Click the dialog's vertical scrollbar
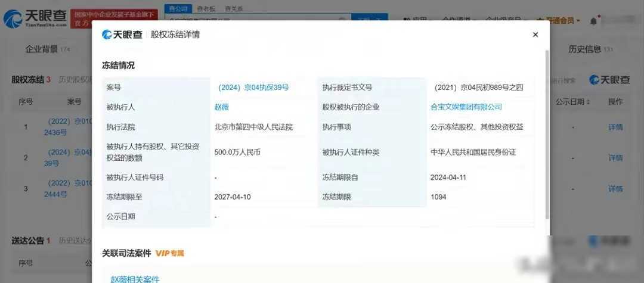The width and height of the screenshot is (644, 283). coord(546,135)
